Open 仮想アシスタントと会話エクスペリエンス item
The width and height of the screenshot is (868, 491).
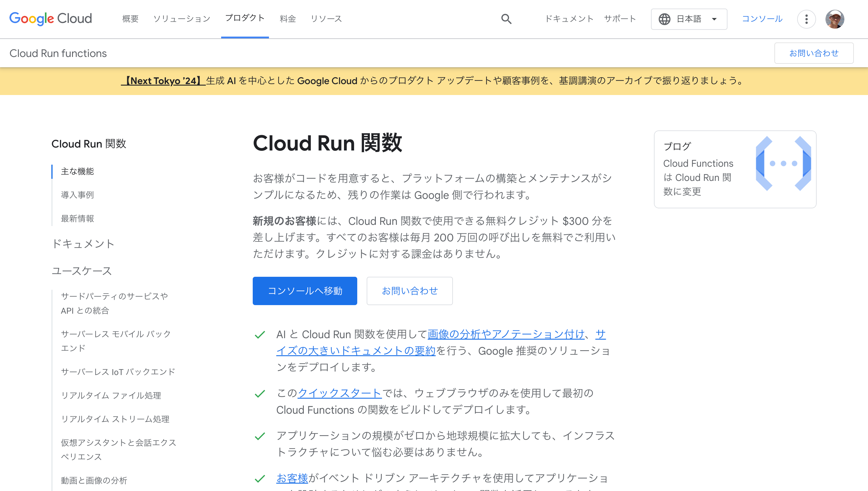pos(118,449)
